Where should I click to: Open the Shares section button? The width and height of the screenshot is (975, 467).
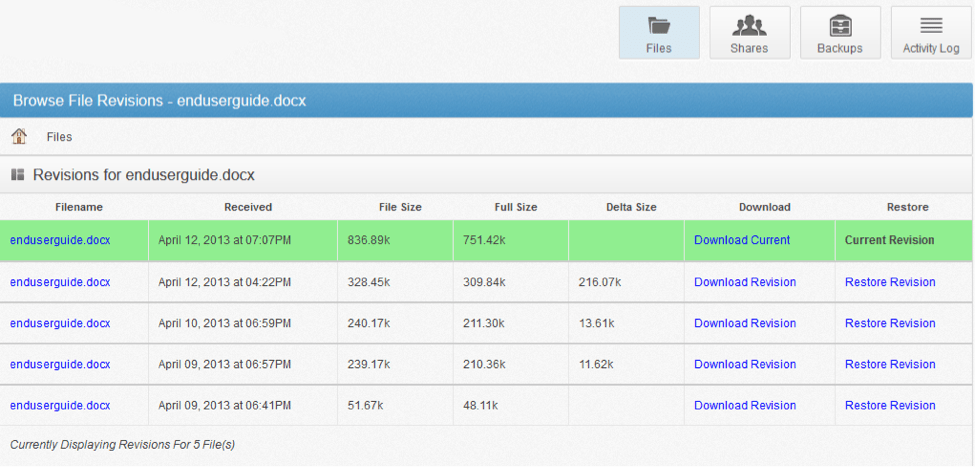pos(749,33)
